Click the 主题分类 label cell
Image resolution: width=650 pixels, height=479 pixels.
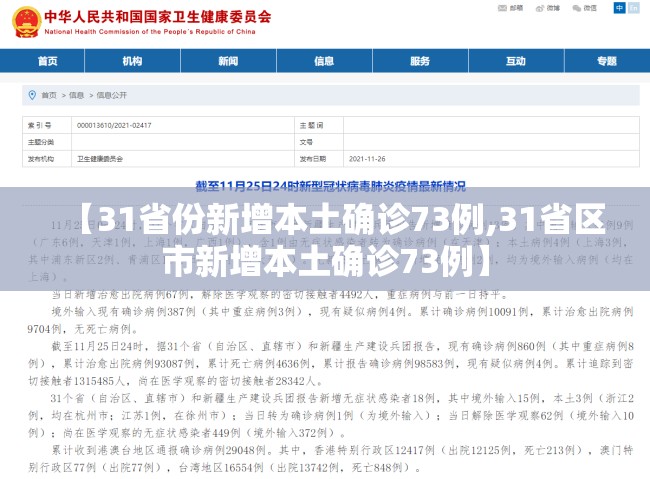click(47, 142)
